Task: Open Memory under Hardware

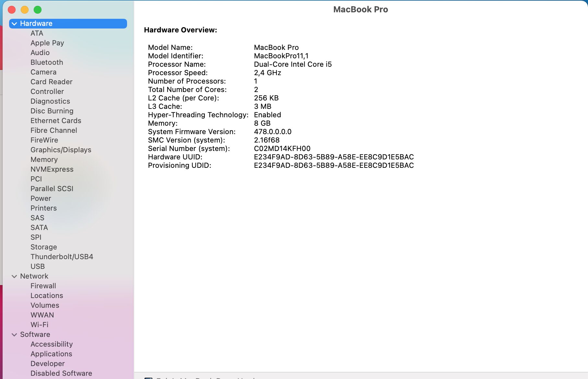Action: tap(44, 160)
